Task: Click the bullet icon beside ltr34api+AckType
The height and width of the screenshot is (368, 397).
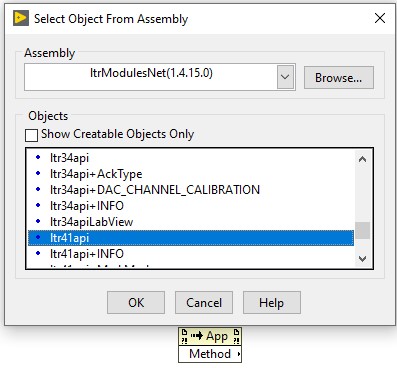Action: (x=38, y=173)
